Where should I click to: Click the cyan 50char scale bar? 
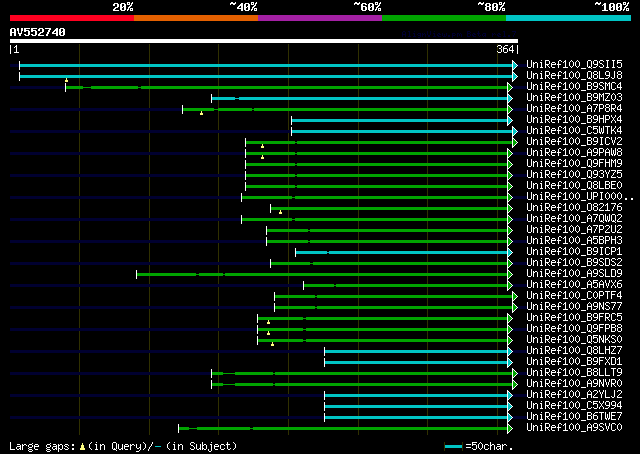tap(453, 447)
